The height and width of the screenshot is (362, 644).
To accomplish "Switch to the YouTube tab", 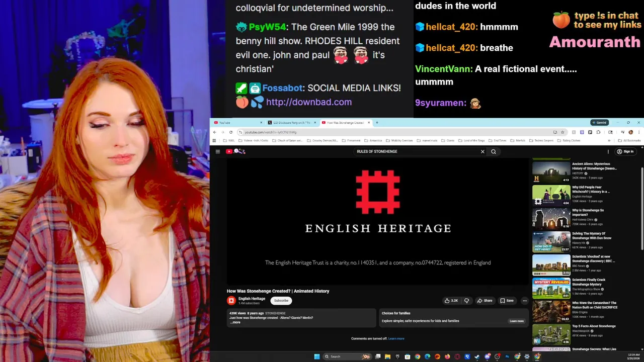I will (x=238, y=123).
